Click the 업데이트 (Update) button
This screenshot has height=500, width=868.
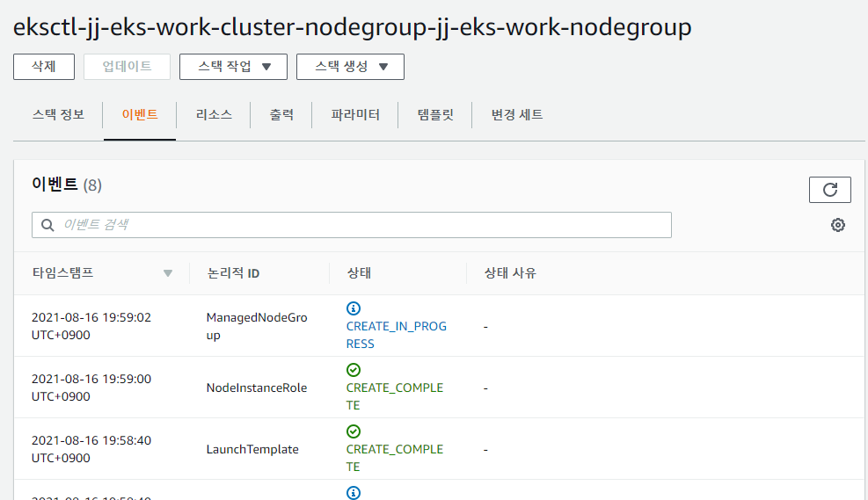(x=127, y=67)
